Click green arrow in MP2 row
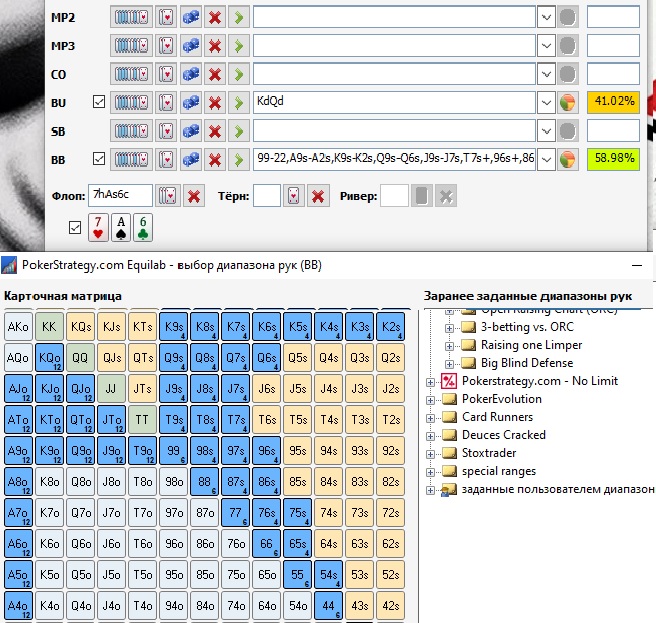The height and width of the screenshot is (623, 656). coord(239,18)
